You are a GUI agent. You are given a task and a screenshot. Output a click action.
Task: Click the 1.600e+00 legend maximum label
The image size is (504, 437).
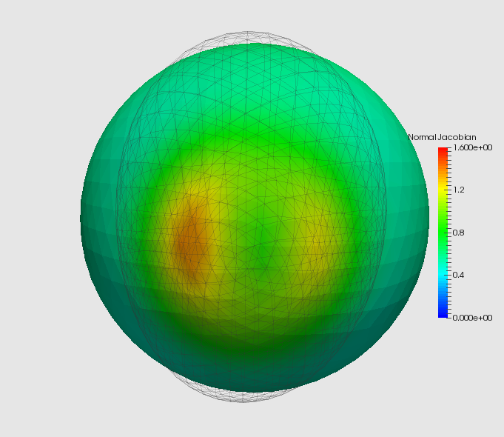[472, 147]
